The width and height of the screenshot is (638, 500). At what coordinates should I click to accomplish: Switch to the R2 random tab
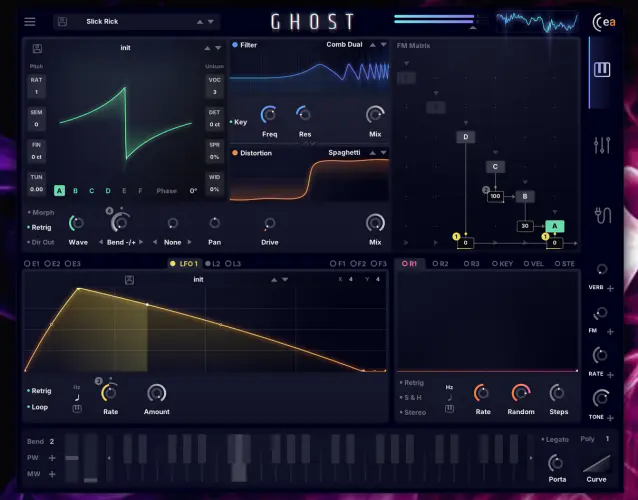tap(440, 264)
